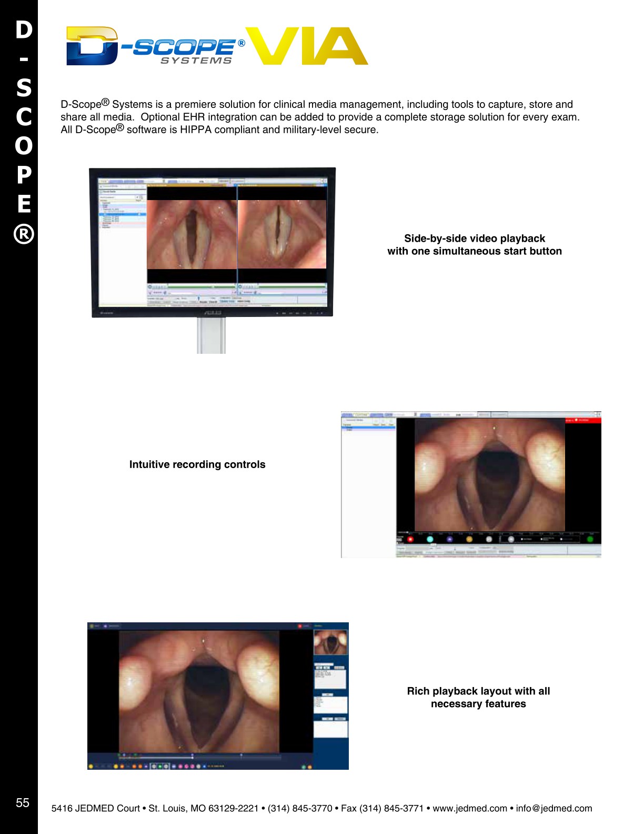This screenshot has width=644, height=834.
Task: Click the right timeline marker above the scrubber
Action: (x=241, y=754)
